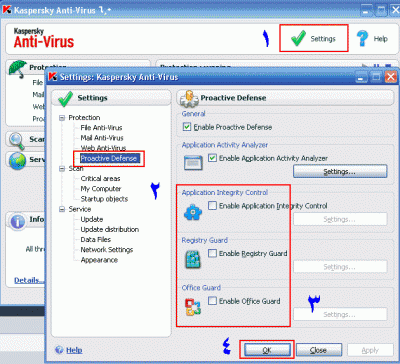Open the Help link at dialog bottom
The width and height of the screenshot is (400, 364).
(74, 350)
